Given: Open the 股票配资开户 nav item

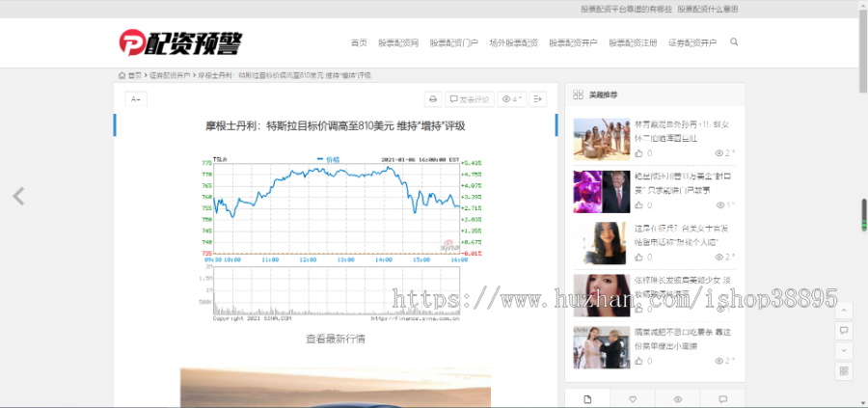Looking at the screenshot, I should click(574, 42).
